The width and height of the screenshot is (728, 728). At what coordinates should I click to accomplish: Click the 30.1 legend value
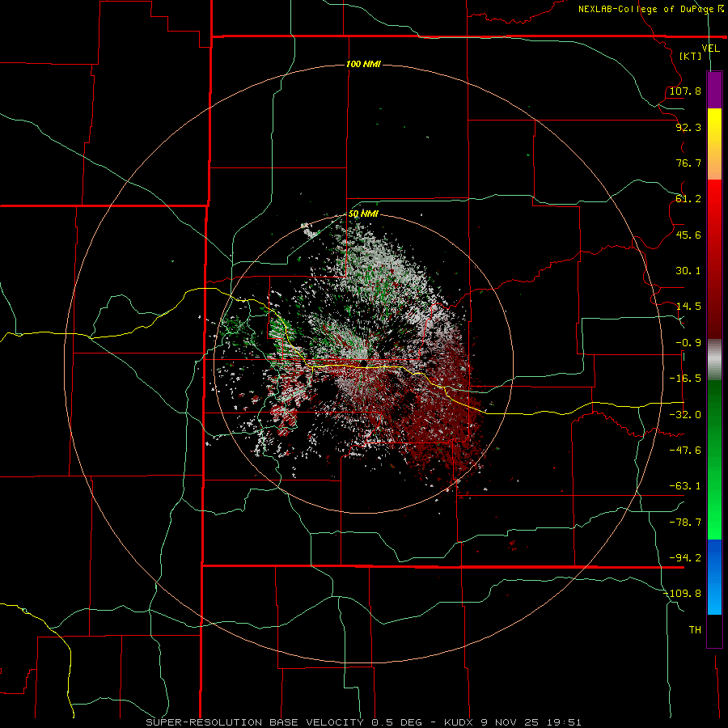(688, 271)
